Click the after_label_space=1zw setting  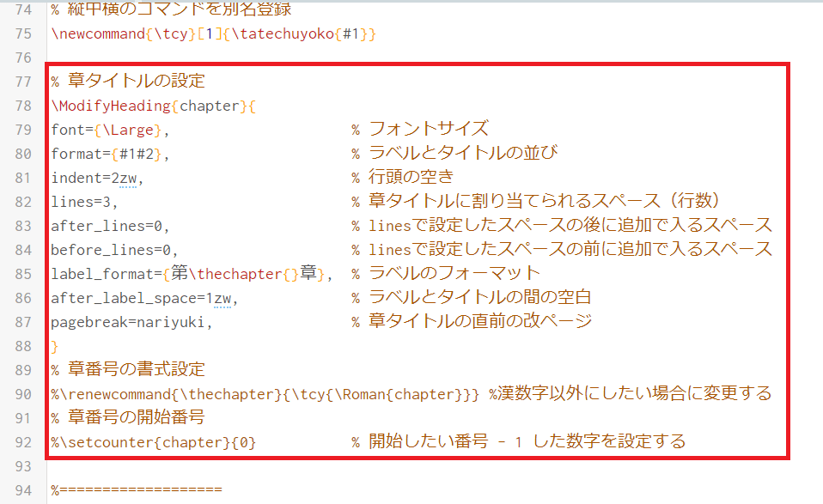pyautogui.click(x=144, y=299)
